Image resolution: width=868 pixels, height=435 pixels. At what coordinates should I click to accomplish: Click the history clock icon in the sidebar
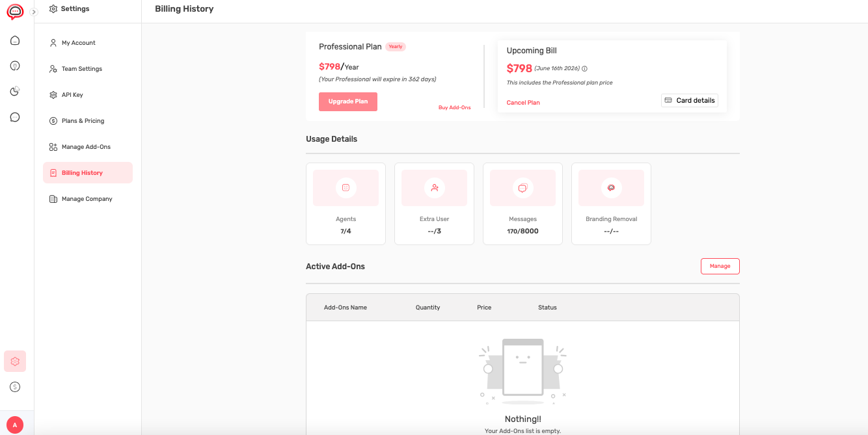(14, 91)
